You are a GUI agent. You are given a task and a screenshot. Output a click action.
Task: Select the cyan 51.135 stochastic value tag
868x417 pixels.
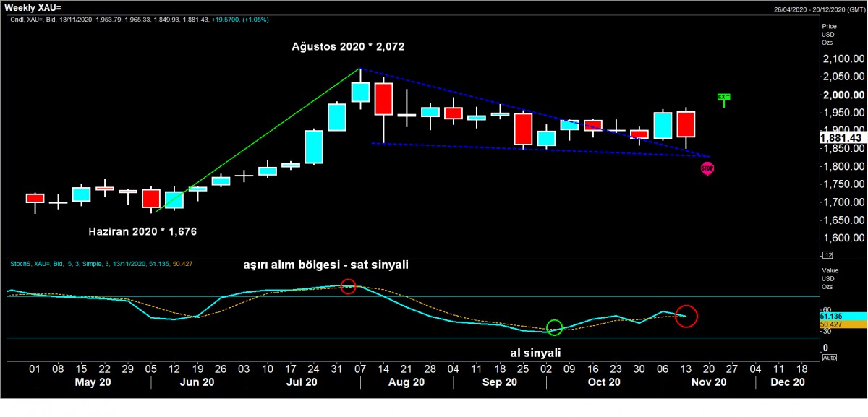click(841, 316)
